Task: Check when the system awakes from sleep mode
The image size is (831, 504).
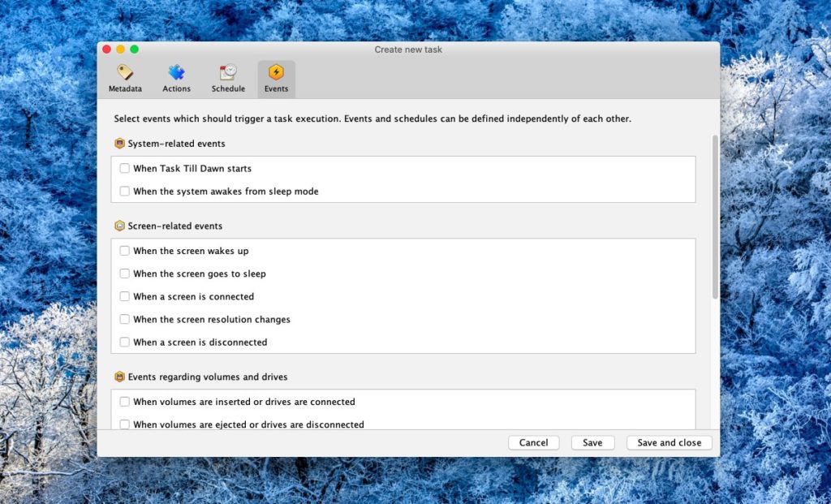Action: coord(124,191)
